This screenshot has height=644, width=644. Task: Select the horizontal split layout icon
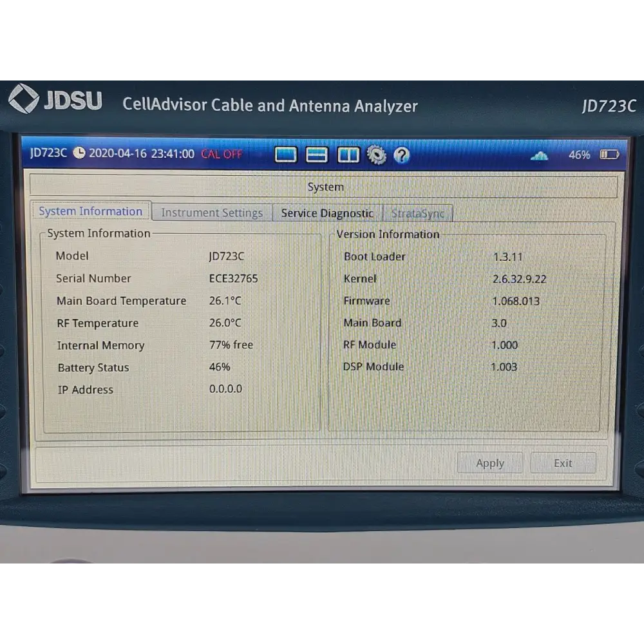pos(317,155)
